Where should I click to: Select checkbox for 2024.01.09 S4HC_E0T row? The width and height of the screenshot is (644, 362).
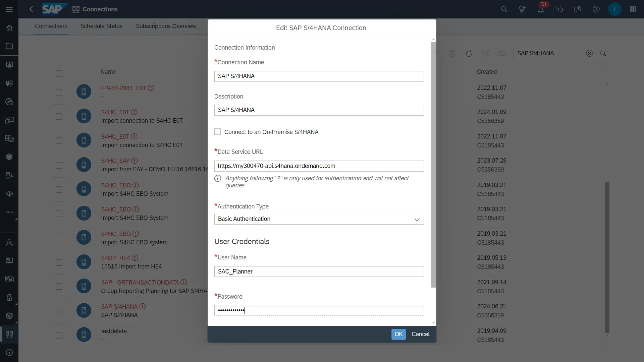[59, 117]
